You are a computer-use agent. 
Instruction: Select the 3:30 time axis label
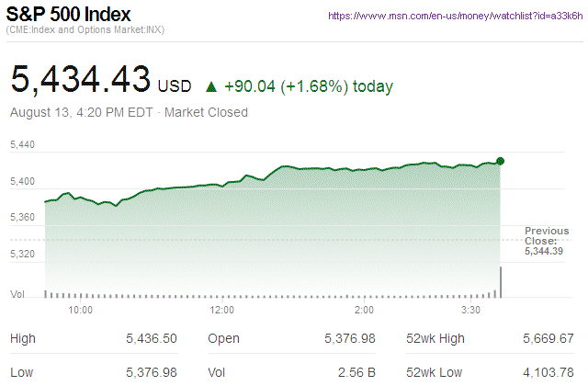click(x=471, y=311)
